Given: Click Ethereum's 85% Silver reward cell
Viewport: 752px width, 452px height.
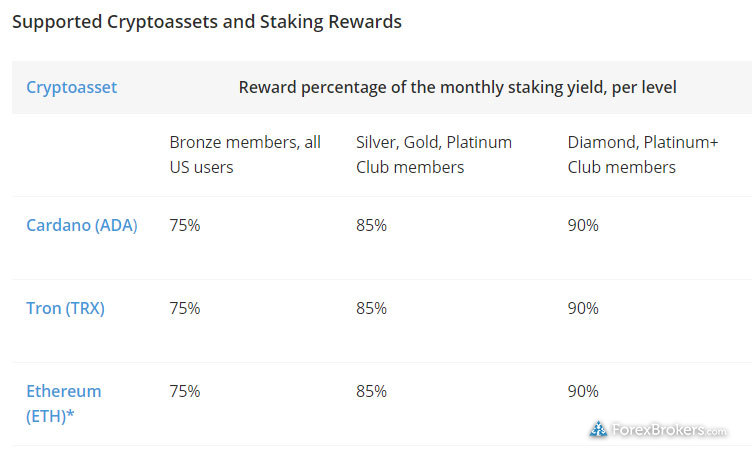Looking at the screenshot, I should 371,391.
